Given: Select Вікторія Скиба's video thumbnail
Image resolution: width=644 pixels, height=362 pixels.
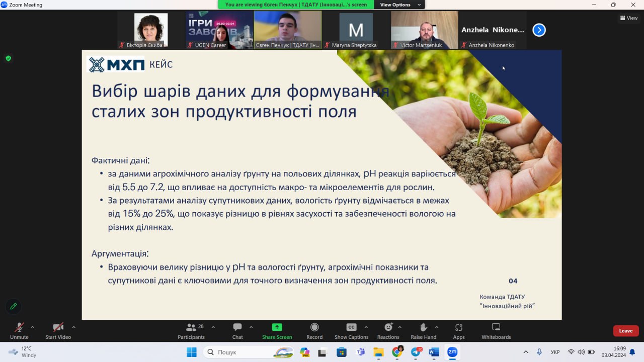Looking at the screenshot, I should 151,30.
